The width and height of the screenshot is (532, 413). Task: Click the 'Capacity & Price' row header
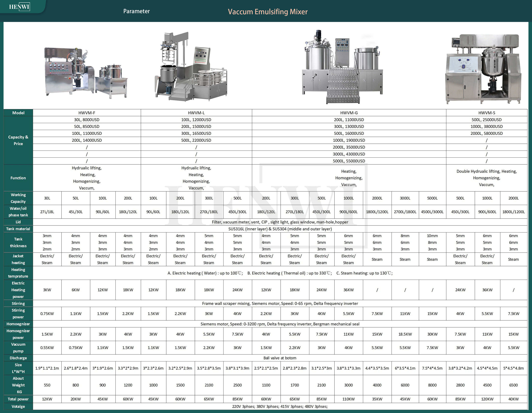pyautogui.click(x=18, y=140)
